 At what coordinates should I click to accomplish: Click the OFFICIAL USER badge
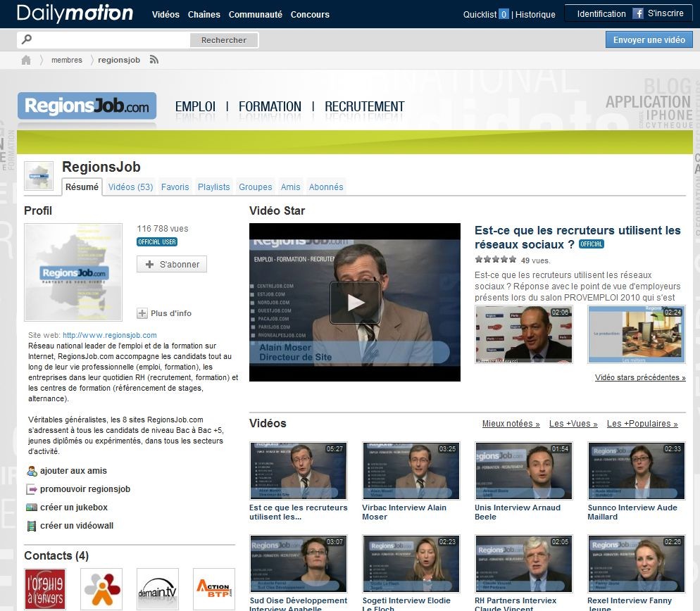click(x=157, y=242)
